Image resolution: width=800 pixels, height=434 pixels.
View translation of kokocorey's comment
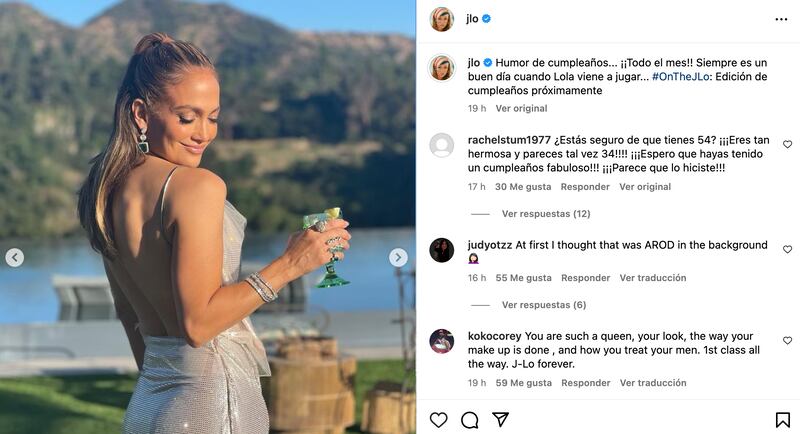652,383
